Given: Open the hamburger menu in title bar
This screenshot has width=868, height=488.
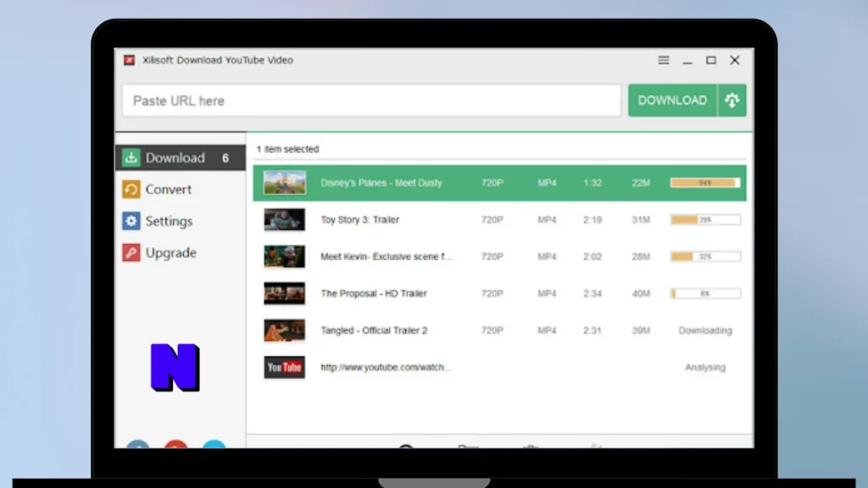Looking at the screenshot, I should [663, 60].
